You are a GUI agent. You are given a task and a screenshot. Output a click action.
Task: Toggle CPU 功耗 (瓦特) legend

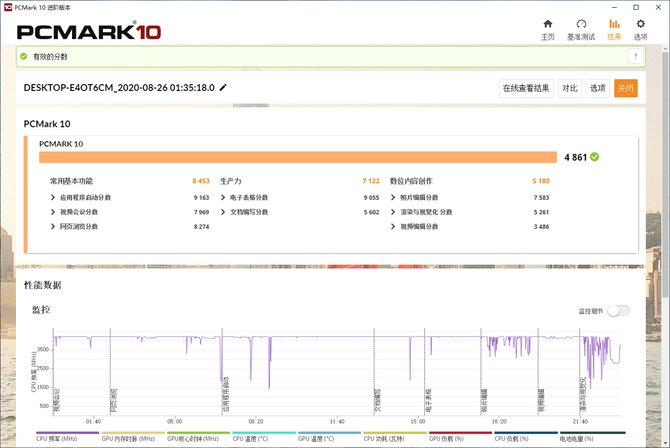point(395,436)
